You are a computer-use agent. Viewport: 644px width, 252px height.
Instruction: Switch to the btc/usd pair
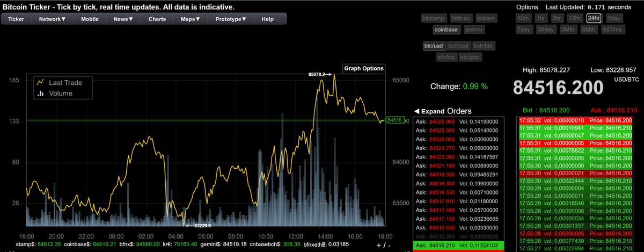434,46
